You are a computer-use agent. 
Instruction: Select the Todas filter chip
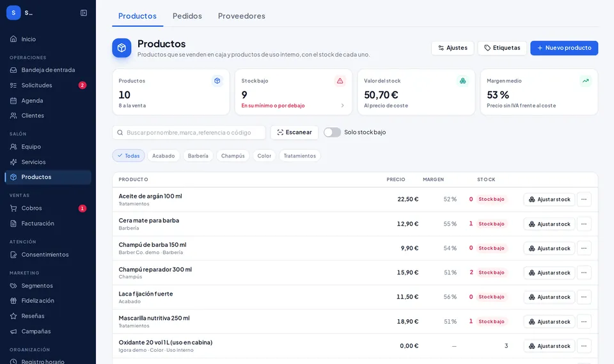pos(129,155)
